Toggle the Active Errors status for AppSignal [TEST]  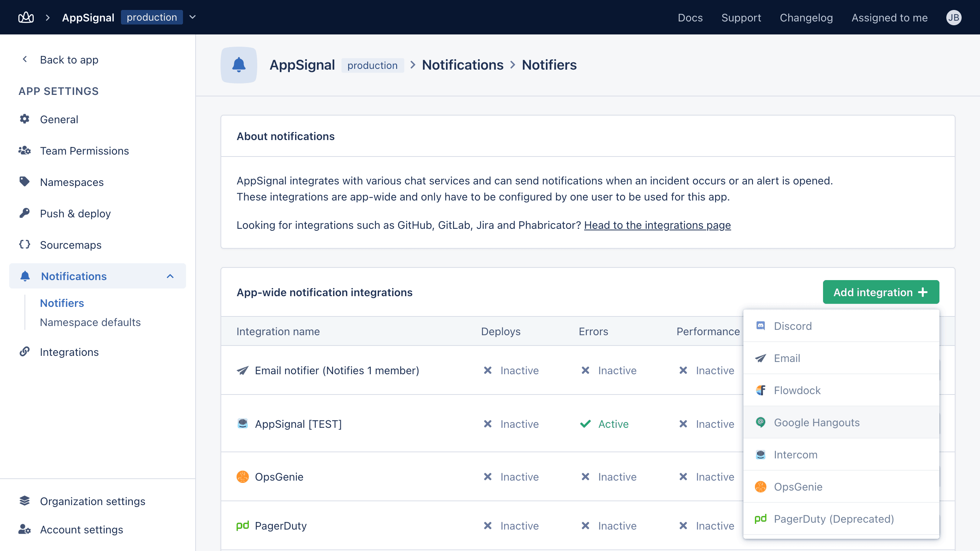pyautogui.click(x=604, y=424)
